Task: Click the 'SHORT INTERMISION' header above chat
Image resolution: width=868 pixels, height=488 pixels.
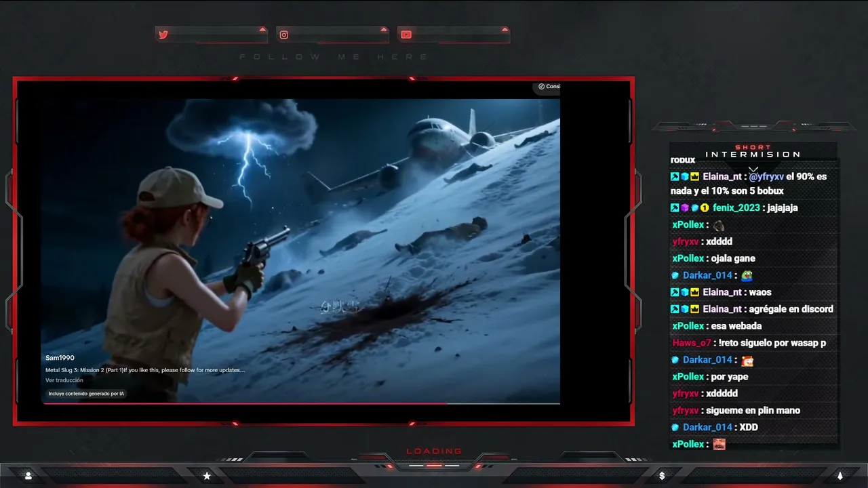Action: (753, 151)
